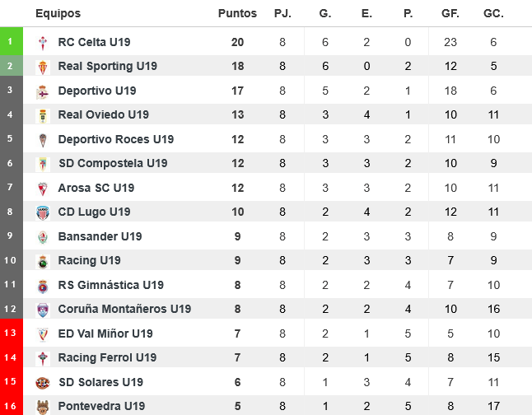Click the Racing U19 club crest
532x415 pixels.
click(x=44, y=261)
